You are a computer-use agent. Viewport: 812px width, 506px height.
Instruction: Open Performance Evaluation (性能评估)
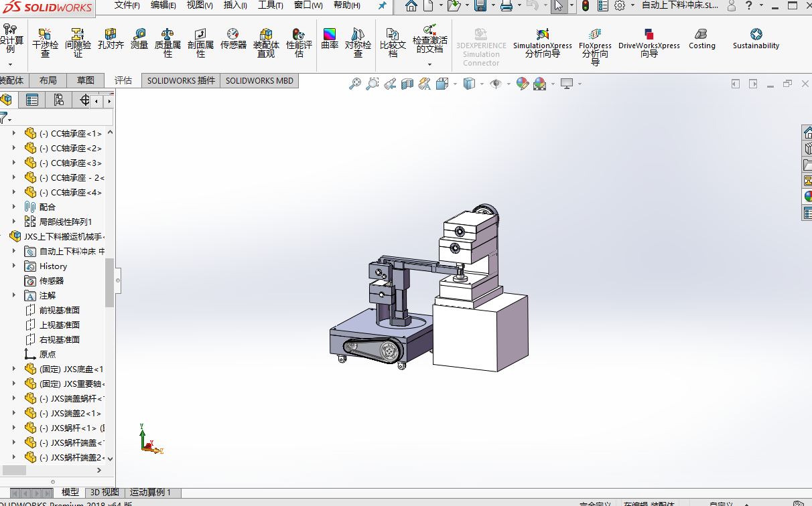(299, 43)
